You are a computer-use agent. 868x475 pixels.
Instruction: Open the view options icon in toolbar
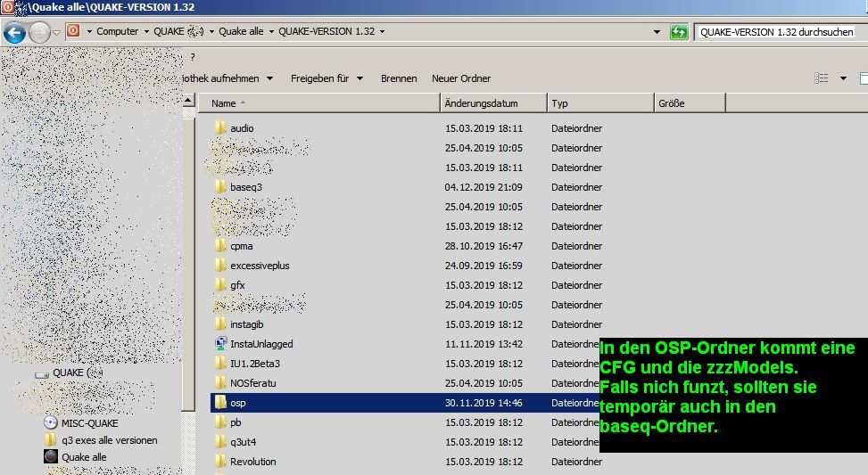[822, 78]
